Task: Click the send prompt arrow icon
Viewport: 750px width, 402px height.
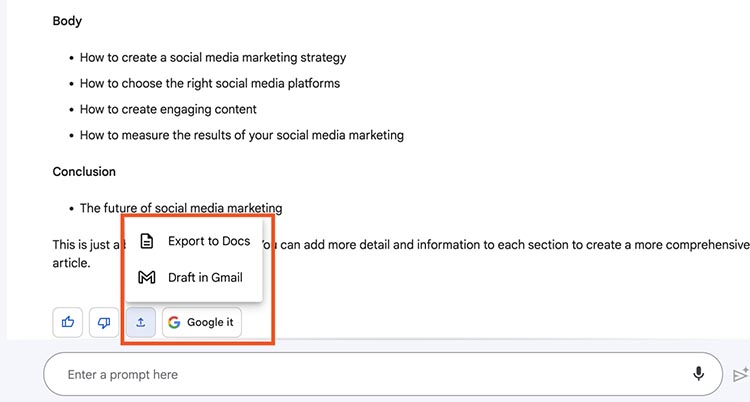Action: point(740,374)
